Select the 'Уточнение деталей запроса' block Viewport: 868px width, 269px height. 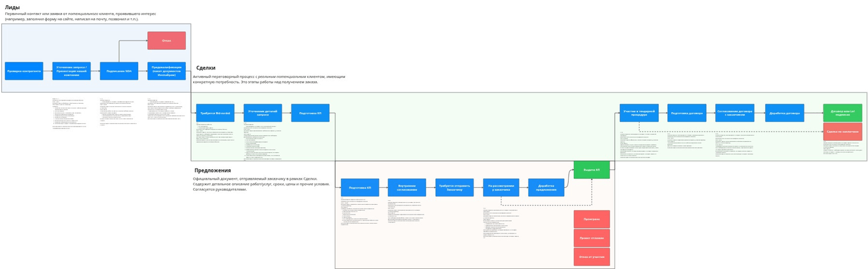pos(263,113)
